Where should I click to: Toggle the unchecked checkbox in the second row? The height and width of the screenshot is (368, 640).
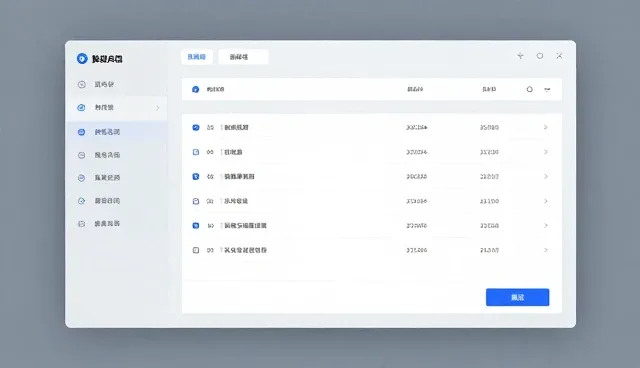click(196, 152)
